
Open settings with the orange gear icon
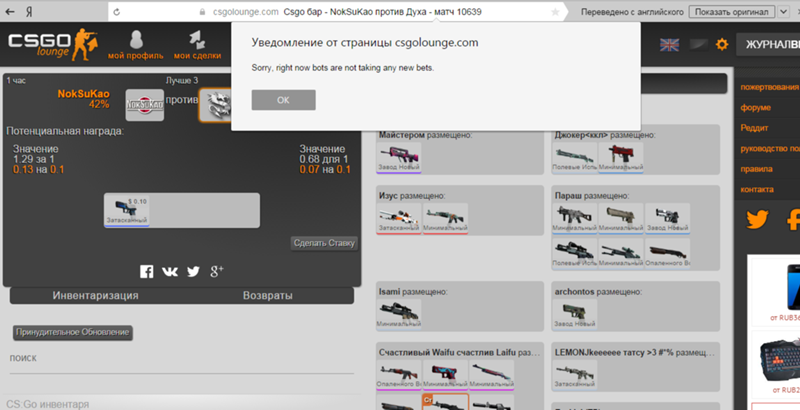tap(722, 45)
